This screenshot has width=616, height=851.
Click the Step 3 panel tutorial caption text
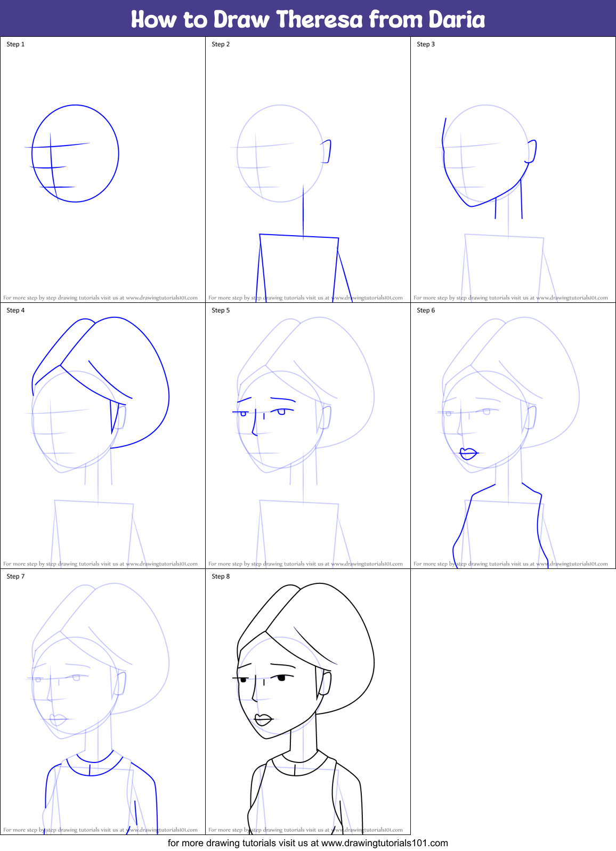point(510,298)
